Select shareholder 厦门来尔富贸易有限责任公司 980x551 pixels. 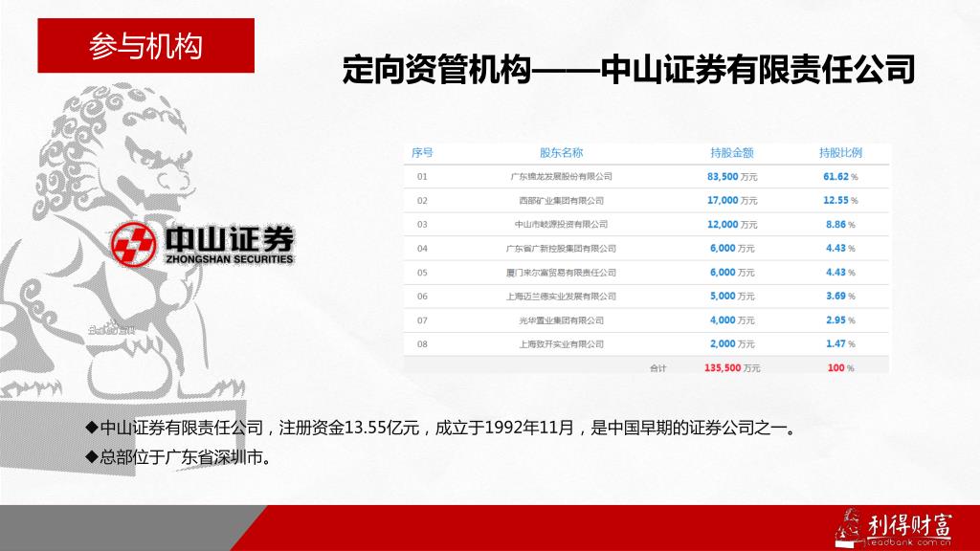click(561, 273)
